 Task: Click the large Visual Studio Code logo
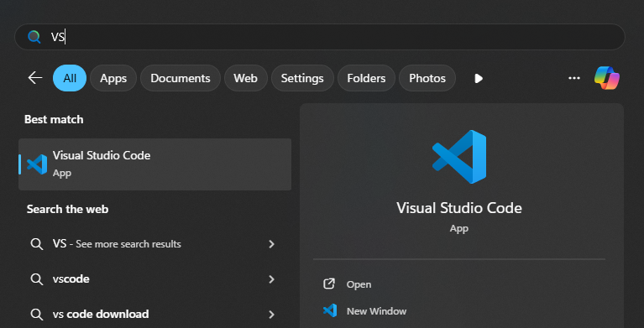(x=459, y=157)
